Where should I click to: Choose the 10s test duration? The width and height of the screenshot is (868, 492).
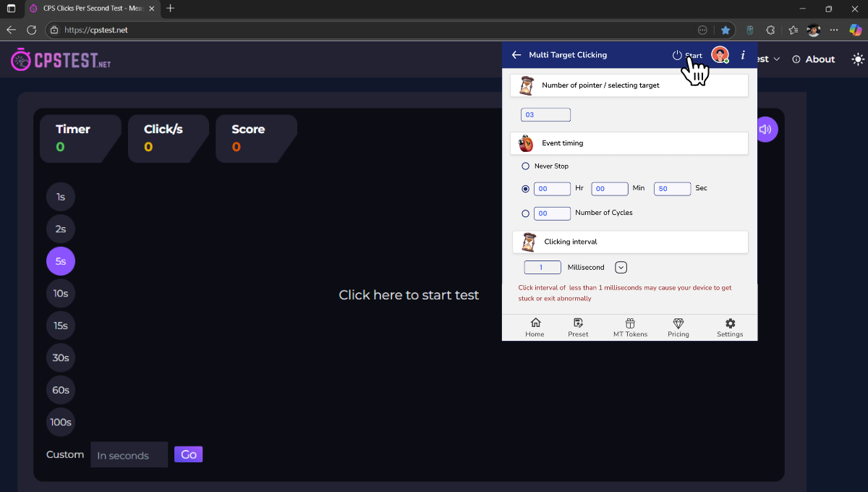61,293
